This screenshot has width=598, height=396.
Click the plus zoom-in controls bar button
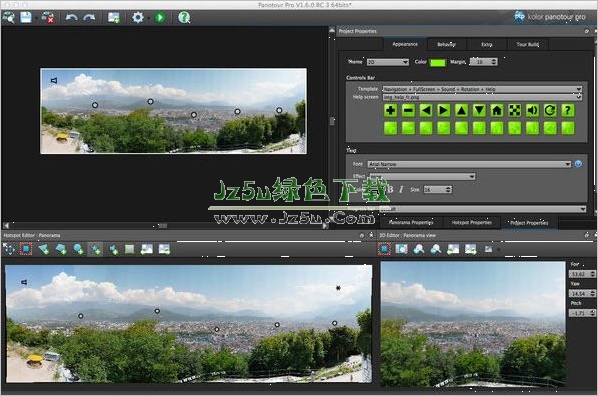[390, 111]
